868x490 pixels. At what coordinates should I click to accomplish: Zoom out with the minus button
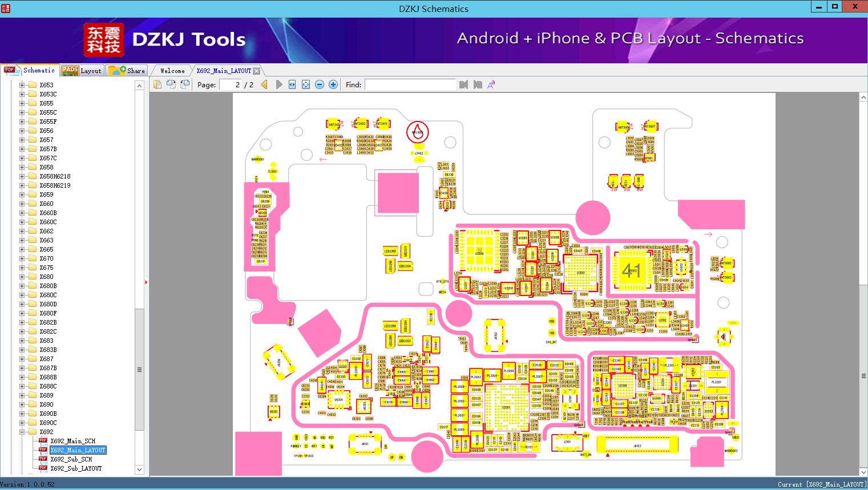320,84
